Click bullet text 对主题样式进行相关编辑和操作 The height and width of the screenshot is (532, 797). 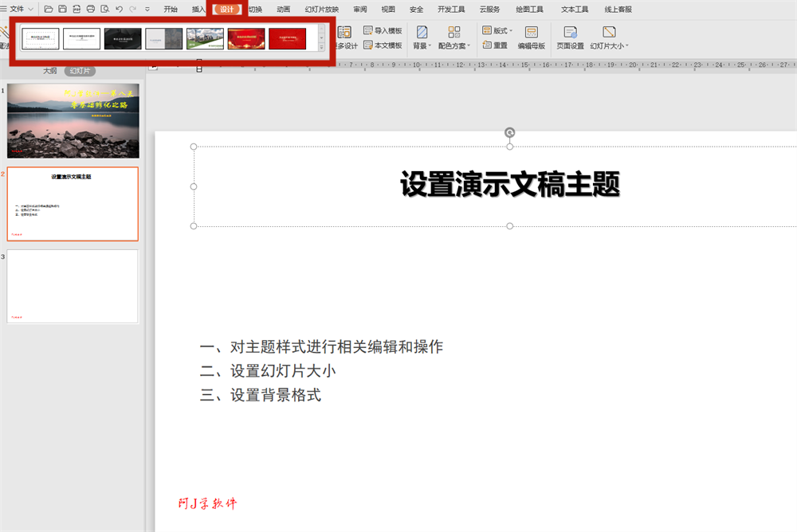[x=336, y=346]
